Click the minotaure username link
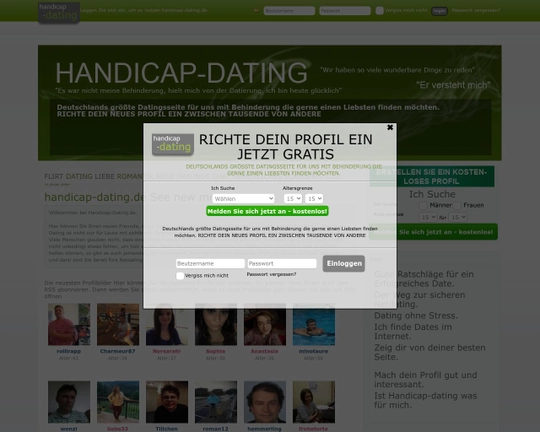540x432 pixels. [x=313, y=351]
